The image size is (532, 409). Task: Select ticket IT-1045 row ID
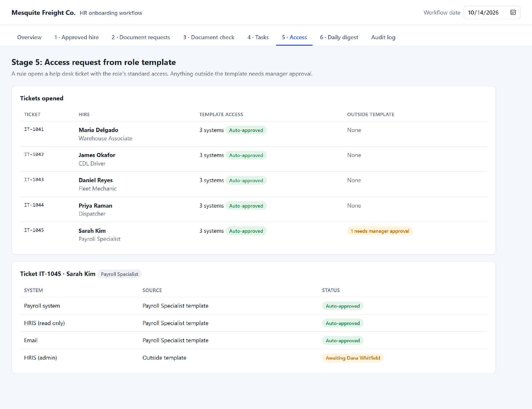(x=34, y=230)
